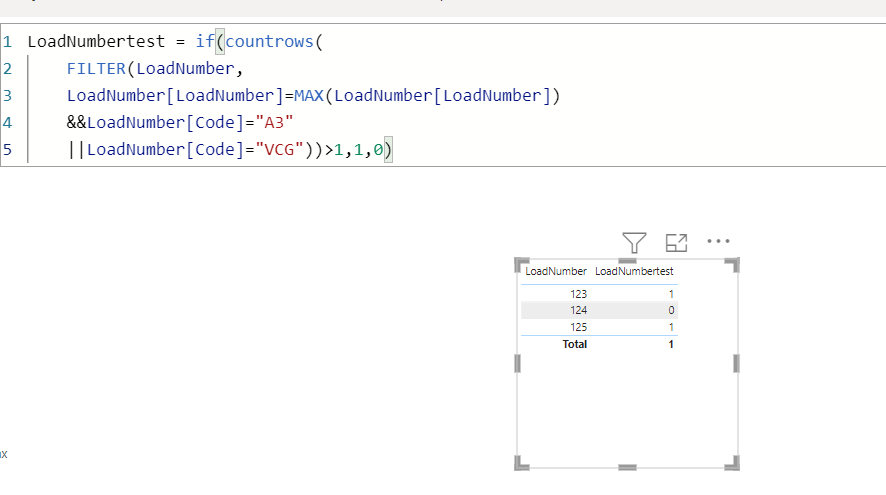Screen dimensions: 886x495
Task: Select the cell with value 123
Action: click(x=579, y=294)
